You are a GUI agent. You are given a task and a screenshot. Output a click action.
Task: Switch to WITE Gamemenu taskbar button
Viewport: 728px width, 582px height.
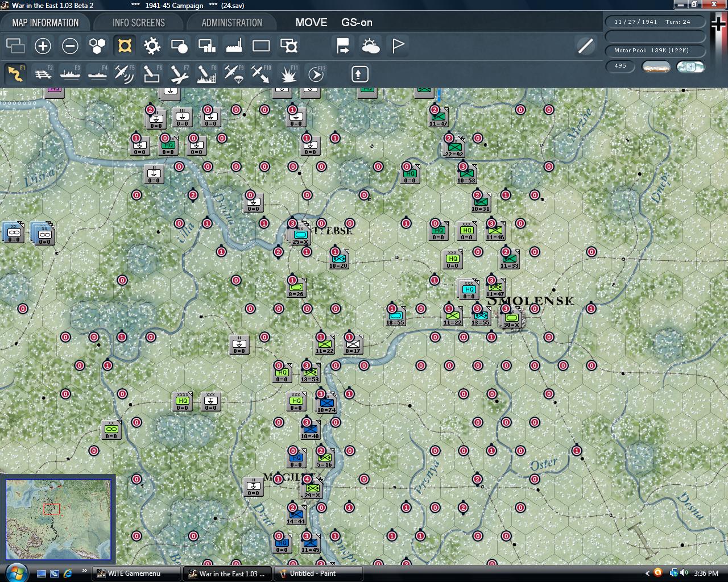pyautogui.click(x=135, y=573)
